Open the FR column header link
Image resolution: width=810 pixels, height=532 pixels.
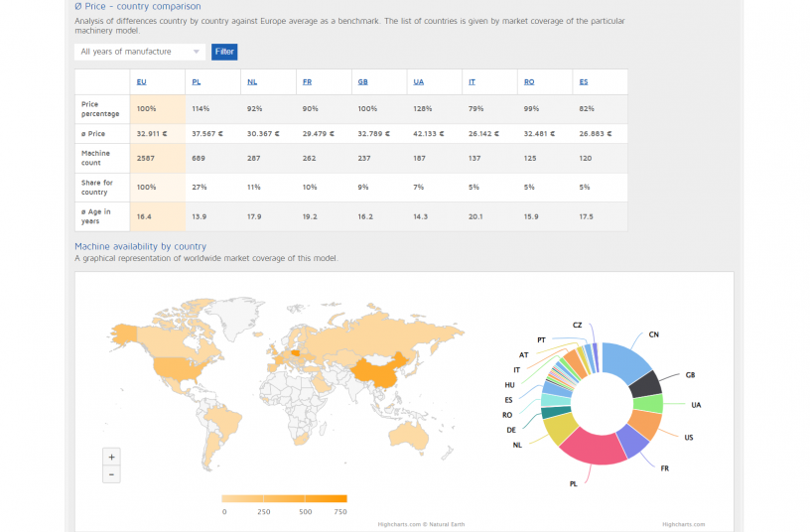(308, 82)
